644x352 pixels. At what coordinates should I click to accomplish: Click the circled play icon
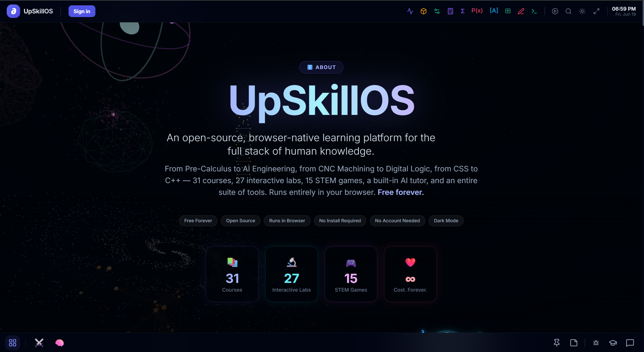click(555, 11)
